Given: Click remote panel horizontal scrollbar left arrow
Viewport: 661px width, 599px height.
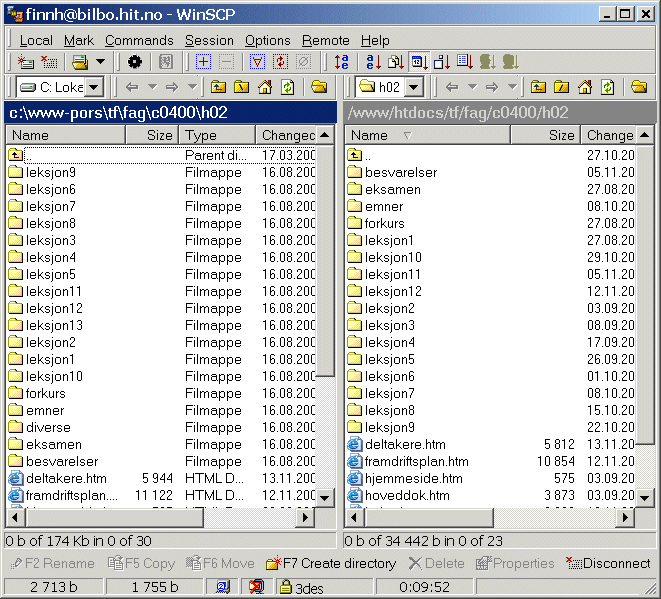Looking at the screenshot, I should point(354,517).
